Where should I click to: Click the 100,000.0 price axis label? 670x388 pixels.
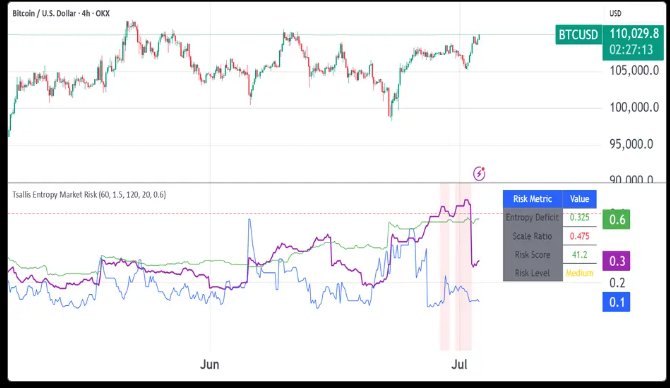tap(634, 107)
